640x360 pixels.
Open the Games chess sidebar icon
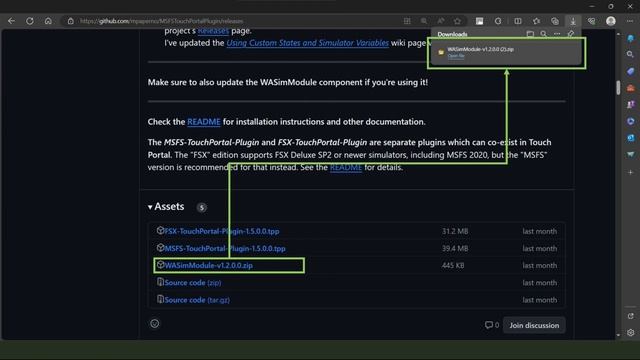pos(631,105)
